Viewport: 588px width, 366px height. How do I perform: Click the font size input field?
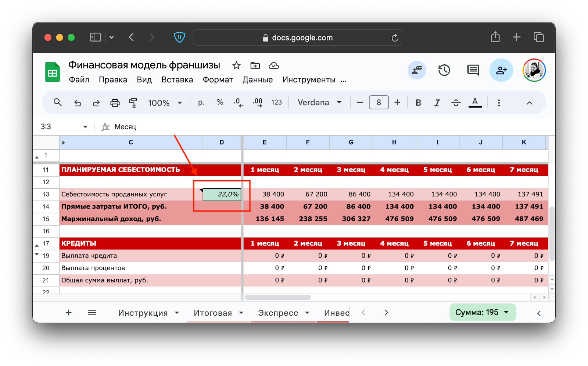click(x=379, y=103)
